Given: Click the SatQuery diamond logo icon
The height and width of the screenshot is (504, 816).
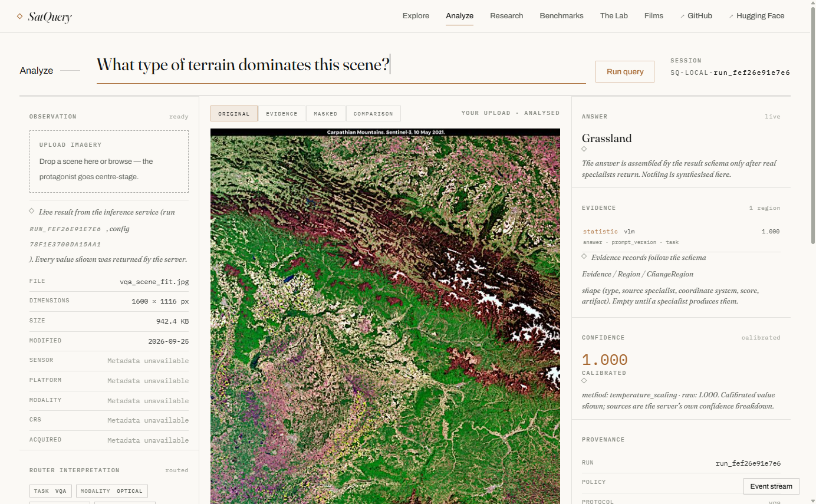Looking at the screenshot, I should point(19,17).
